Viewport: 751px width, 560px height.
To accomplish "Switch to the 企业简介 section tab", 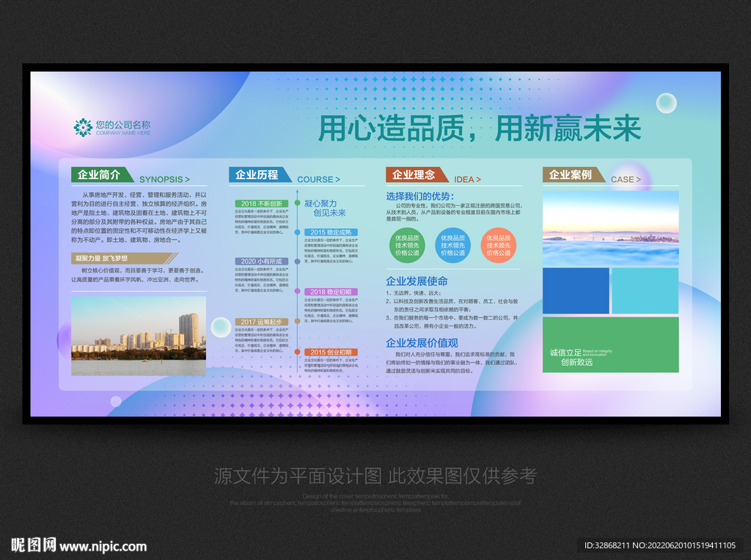I will (x=99, y=175).
